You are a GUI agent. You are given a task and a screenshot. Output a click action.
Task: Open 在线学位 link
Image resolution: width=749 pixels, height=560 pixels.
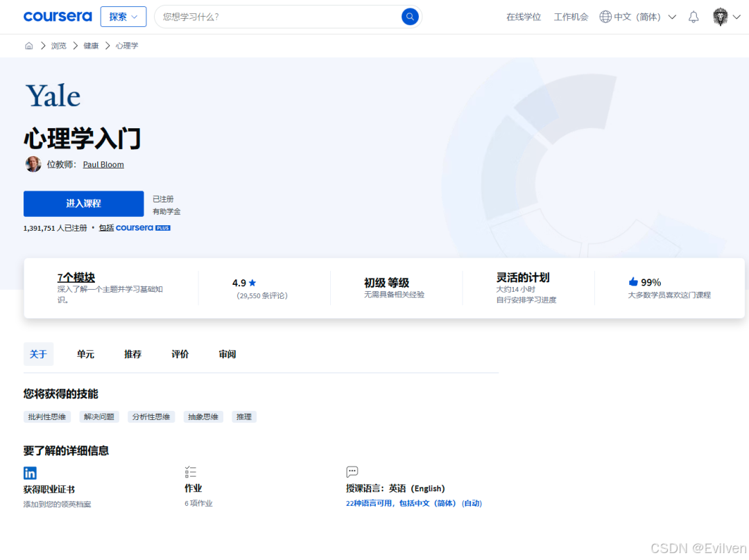pos(524,17)
